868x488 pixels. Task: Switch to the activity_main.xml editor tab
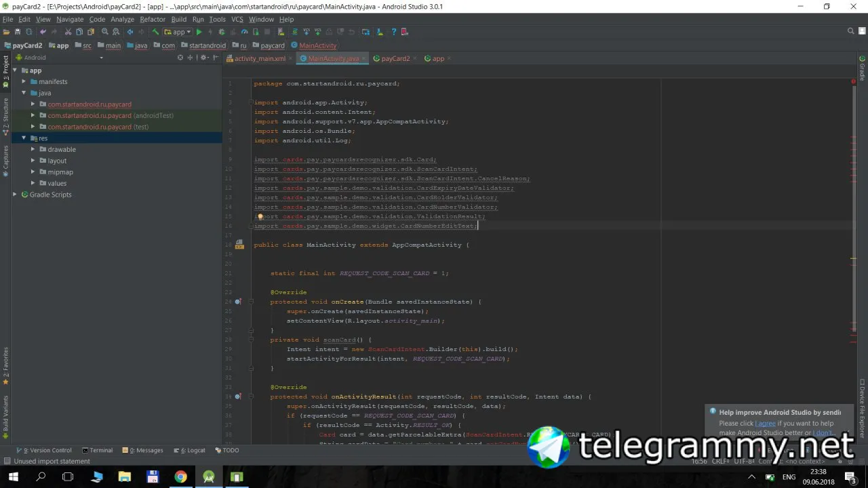click(260, 58)
